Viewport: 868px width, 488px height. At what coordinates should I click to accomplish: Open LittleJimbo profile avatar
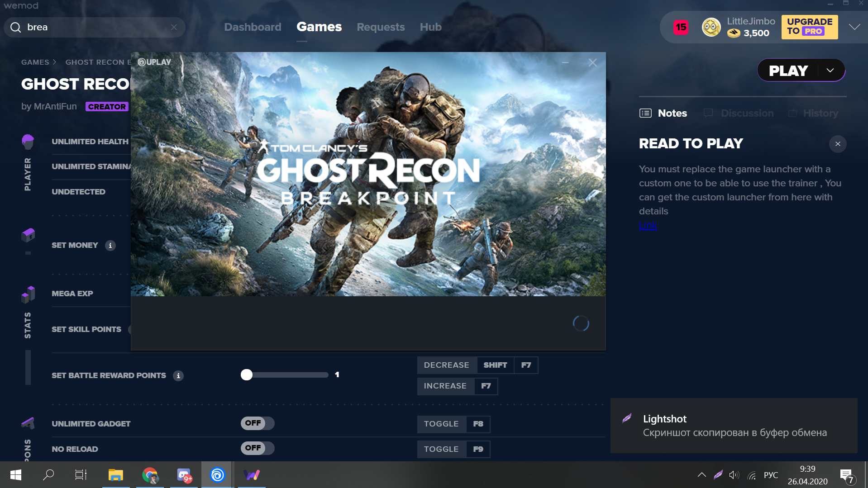coord(711,27)
